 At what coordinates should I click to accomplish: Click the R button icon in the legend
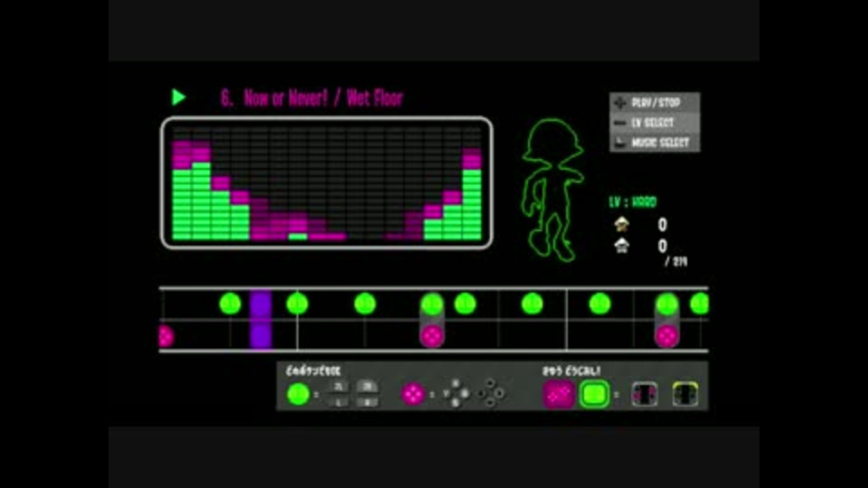366,402
